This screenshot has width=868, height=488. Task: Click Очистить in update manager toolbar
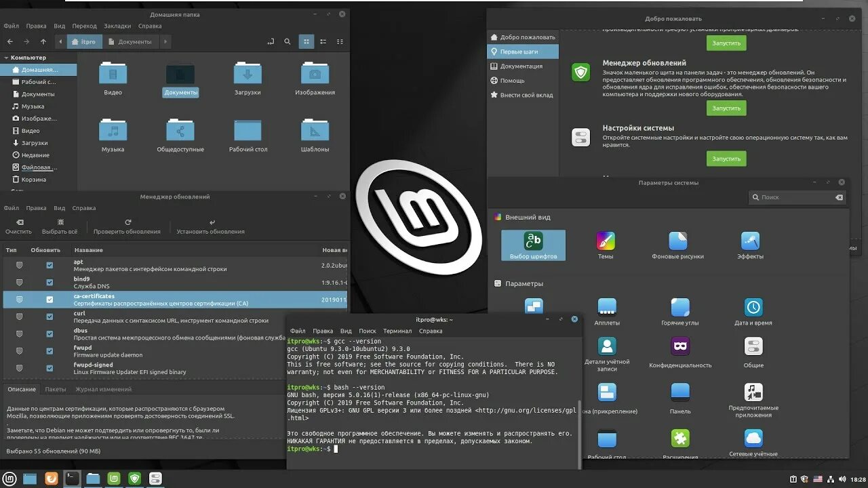18,226
